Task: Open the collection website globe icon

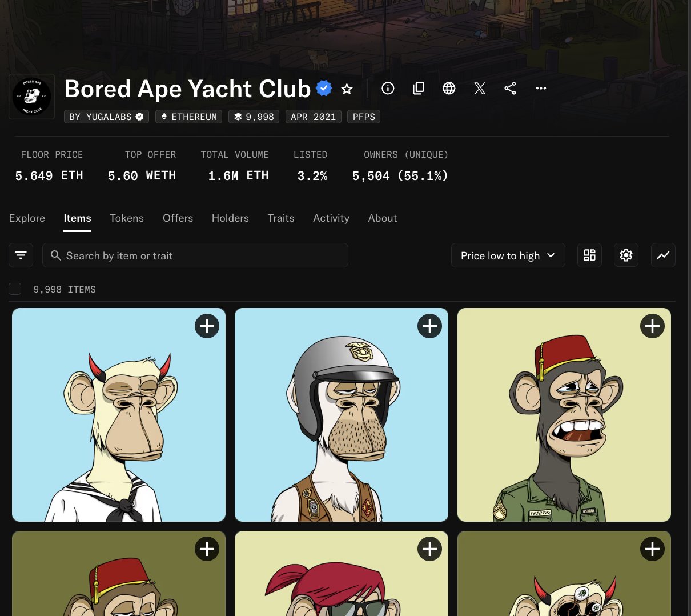Action: [449, 88]
